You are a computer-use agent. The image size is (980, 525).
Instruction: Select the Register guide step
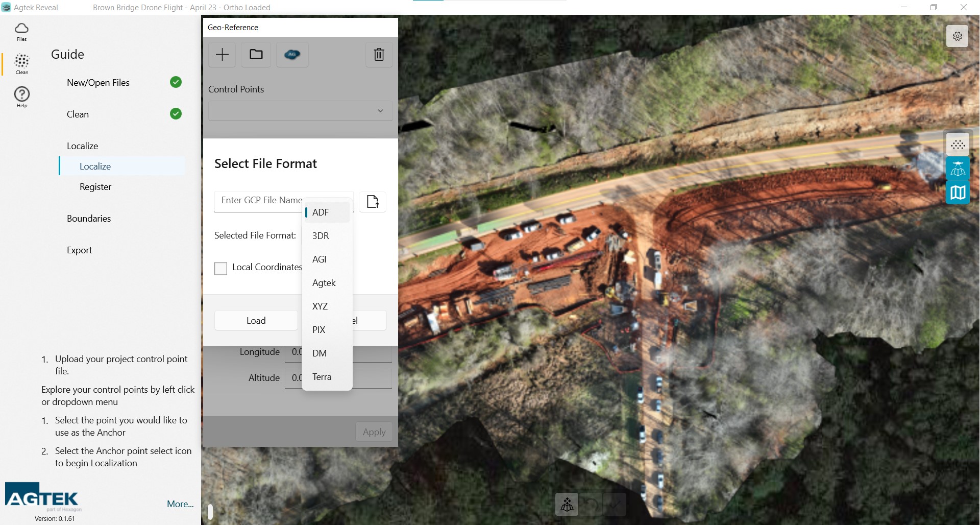[x=95, y=187]
